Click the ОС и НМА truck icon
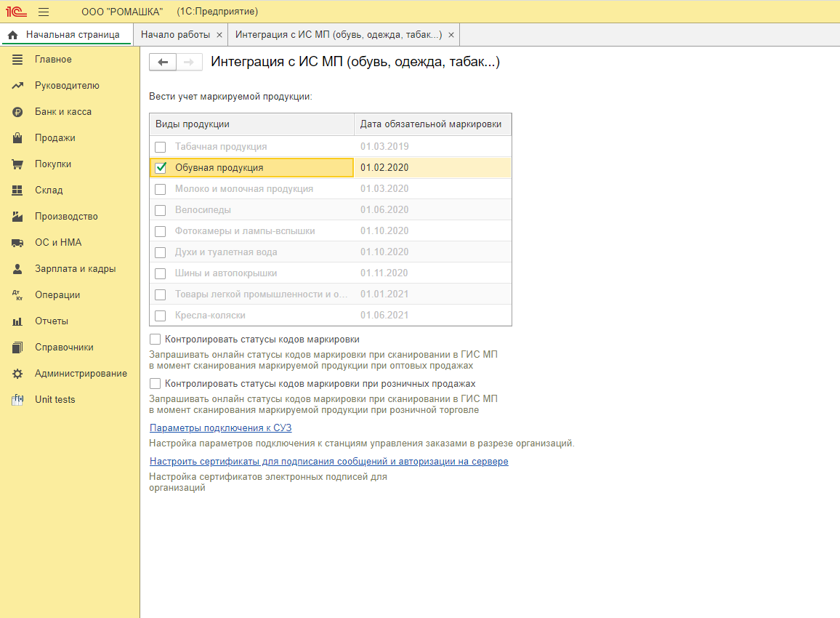The height and width of the screenshot is (618, 840). pos(17,243)
